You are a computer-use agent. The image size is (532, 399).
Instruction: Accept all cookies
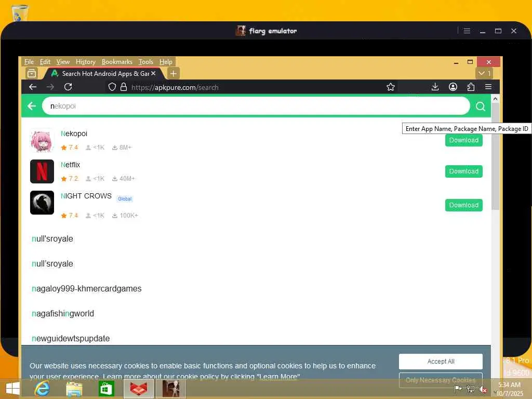pos(441,362)
